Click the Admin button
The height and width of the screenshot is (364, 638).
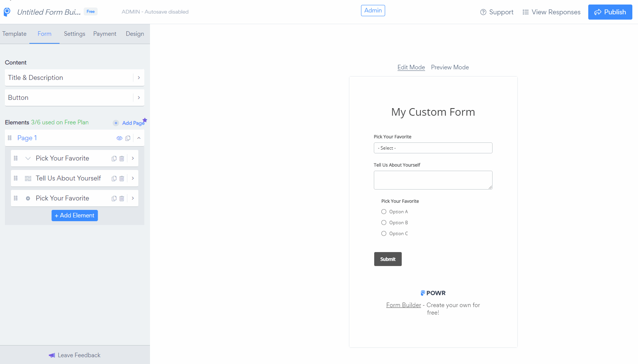tap(373, 11)
